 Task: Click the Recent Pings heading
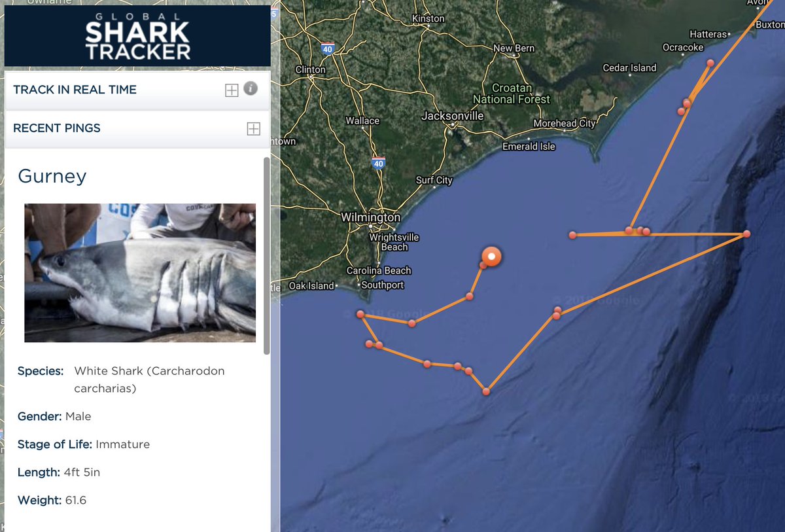coord(57,128)
